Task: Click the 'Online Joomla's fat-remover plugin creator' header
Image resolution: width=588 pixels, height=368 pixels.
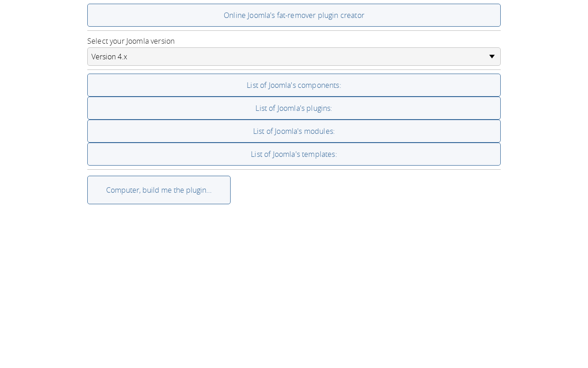Action: [294, 15]
